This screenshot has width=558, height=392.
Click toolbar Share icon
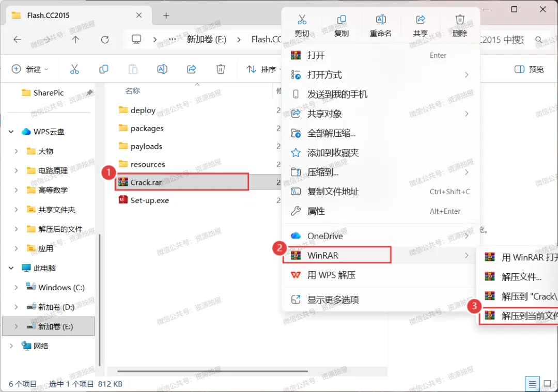(192, 69)
